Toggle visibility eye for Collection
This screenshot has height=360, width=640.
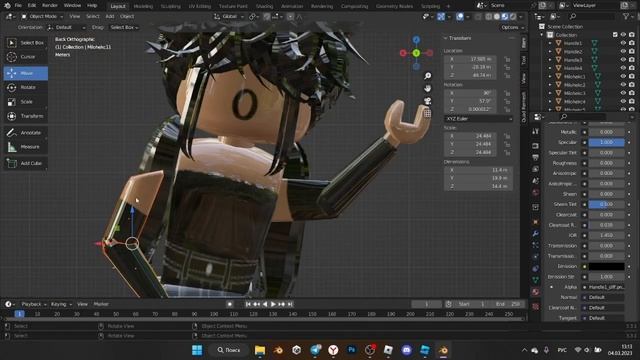(x=623, y=35)
